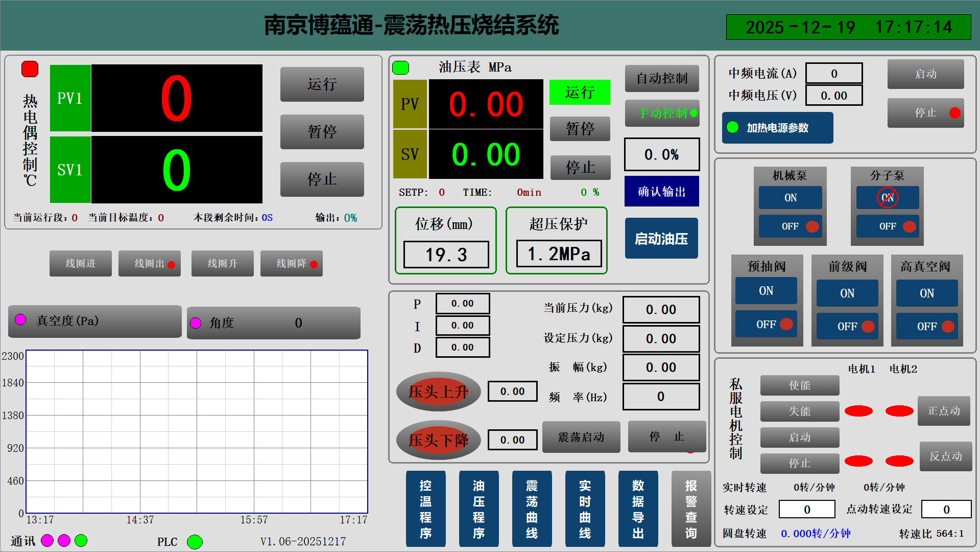980x552 pixels.
Task: Open the 震荡曲线 page
Action: tap(532, 509)
